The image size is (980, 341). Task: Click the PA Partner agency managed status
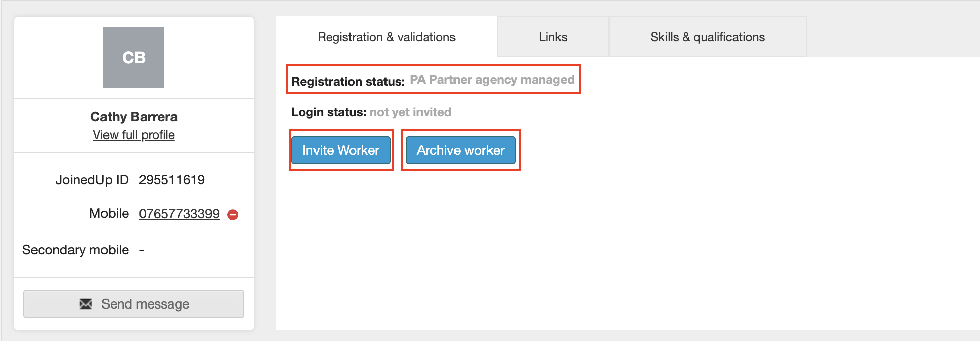[492, 80]
